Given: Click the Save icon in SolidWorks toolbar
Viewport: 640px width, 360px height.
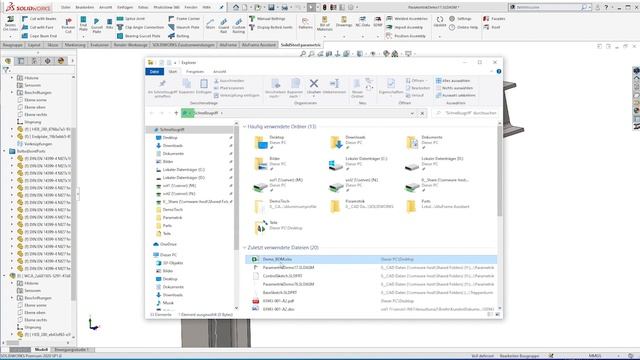Looking at the screenshot, I should [271, 7].
